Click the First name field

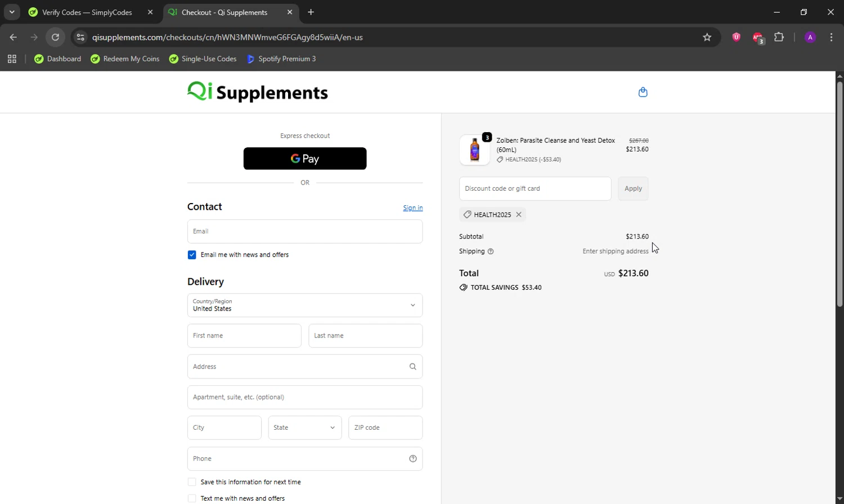[x=244, y=336]
